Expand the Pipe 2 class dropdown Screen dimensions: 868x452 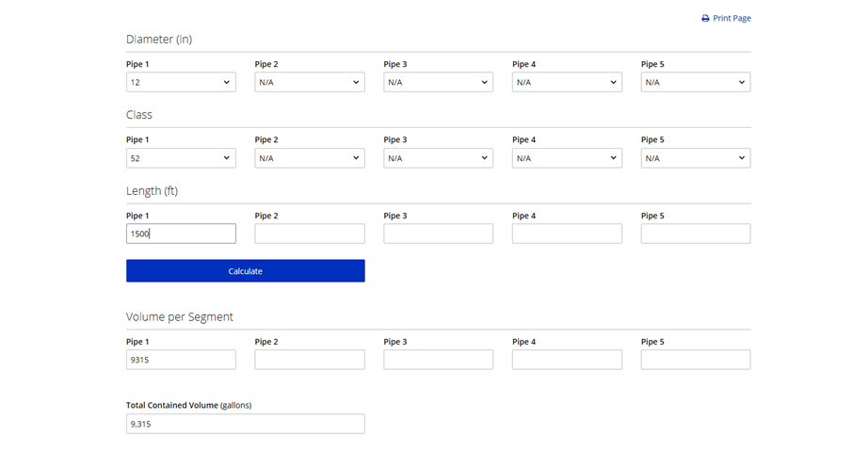click(310, 158)
